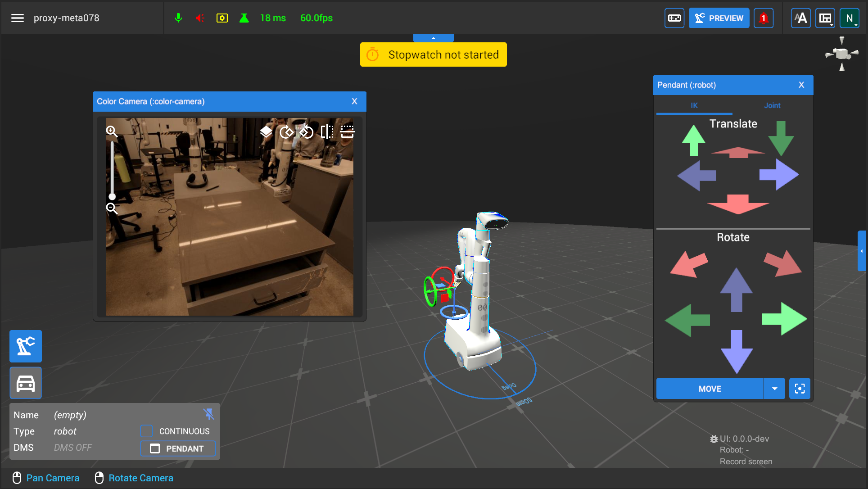Click the light green translate up arrow
868x489 pixels.
pyautogui.click(x=693, y=140)
